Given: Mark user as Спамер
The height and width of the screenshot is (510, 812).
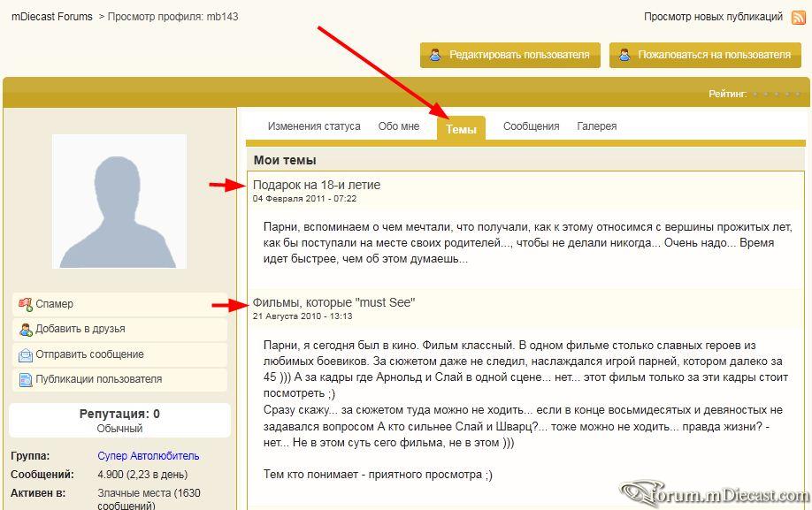Looking at the screenshot, I should [119, 304].
